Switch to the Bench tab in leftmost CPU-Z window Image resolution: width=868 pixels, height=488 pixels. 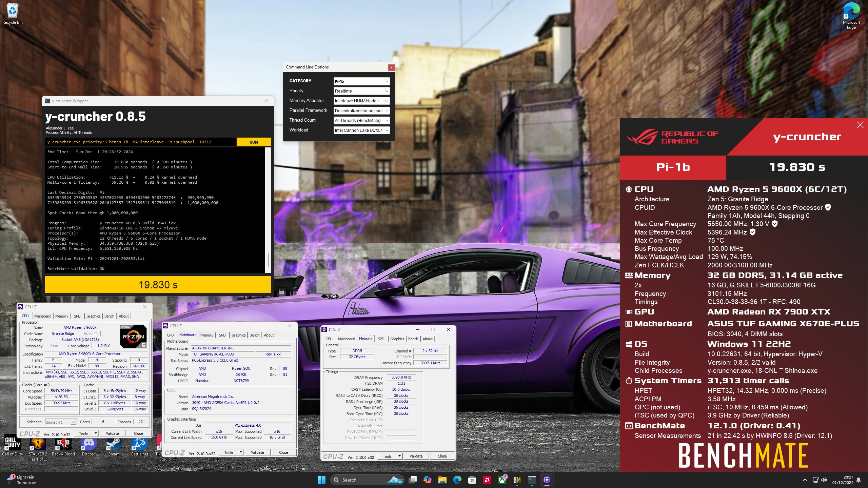(109, 316)
